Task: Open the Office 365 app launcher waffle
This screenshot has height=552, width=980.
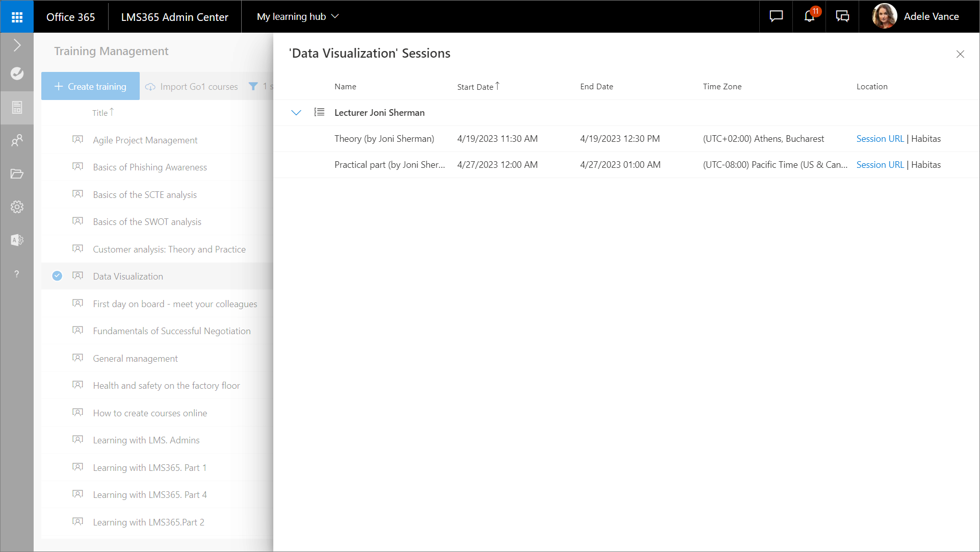Action: click(x=17, y=17)
